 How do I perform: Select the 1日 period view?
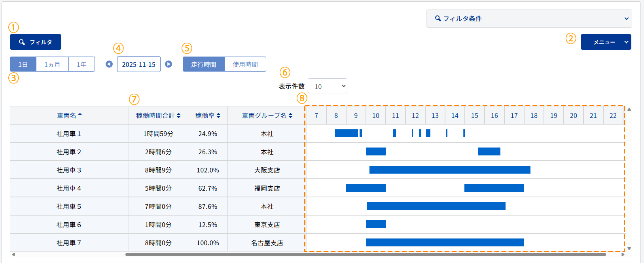pyautogui.click(x=23, y=64)
